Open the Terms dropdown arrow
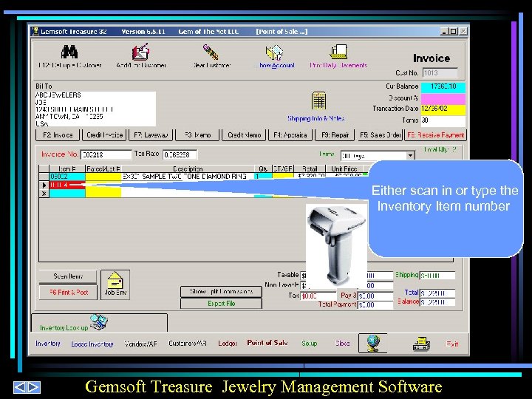Screen dimensions: 532x399 (x=410, y=156)
